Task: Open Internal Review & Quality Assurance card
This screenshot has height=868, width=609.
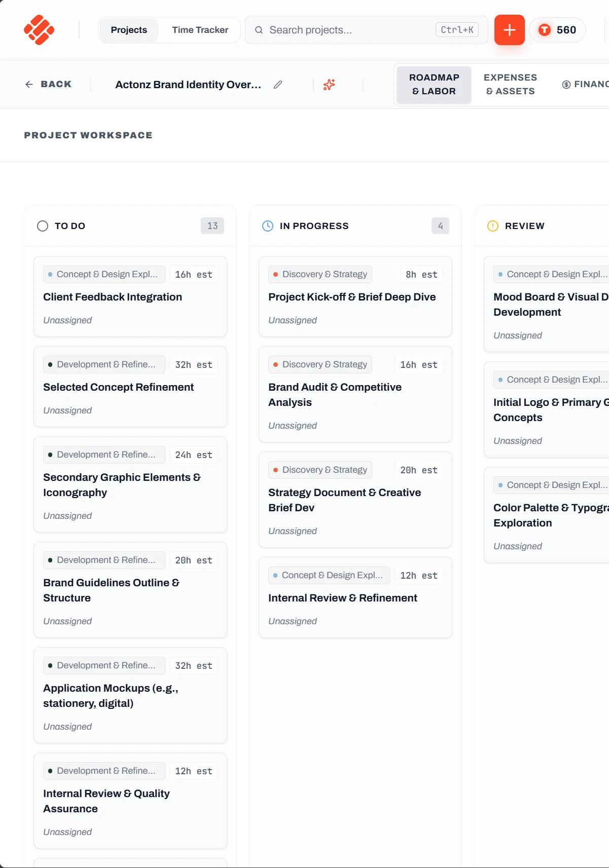Action: tap(130, 801)
